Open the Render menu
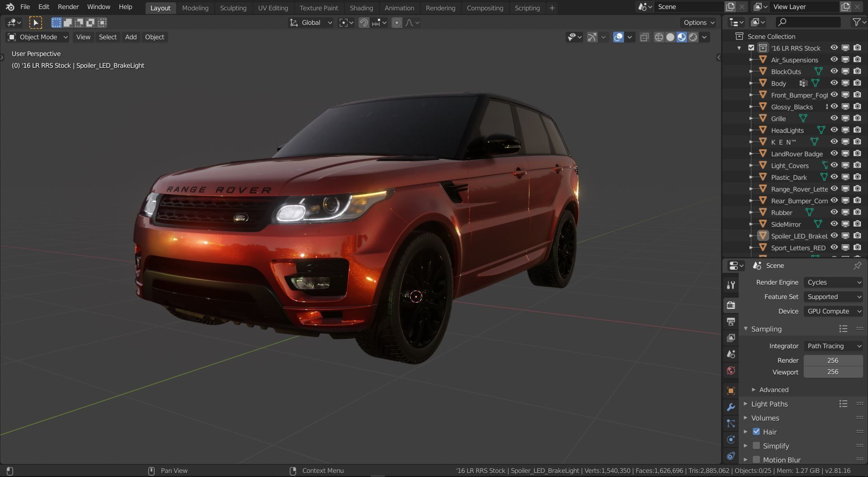The width and height of the screenshot is (868, 477). click(68, 7)
